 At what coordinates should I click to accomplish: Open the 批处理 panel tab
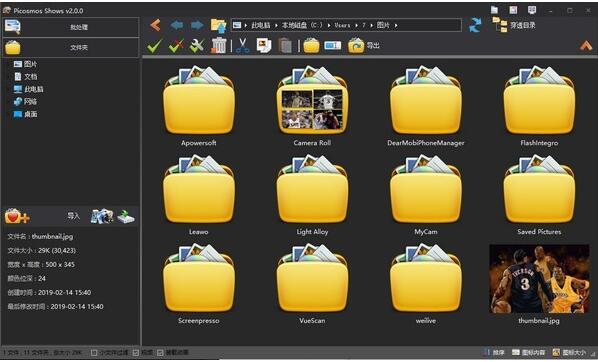click(x=71, y=27)
